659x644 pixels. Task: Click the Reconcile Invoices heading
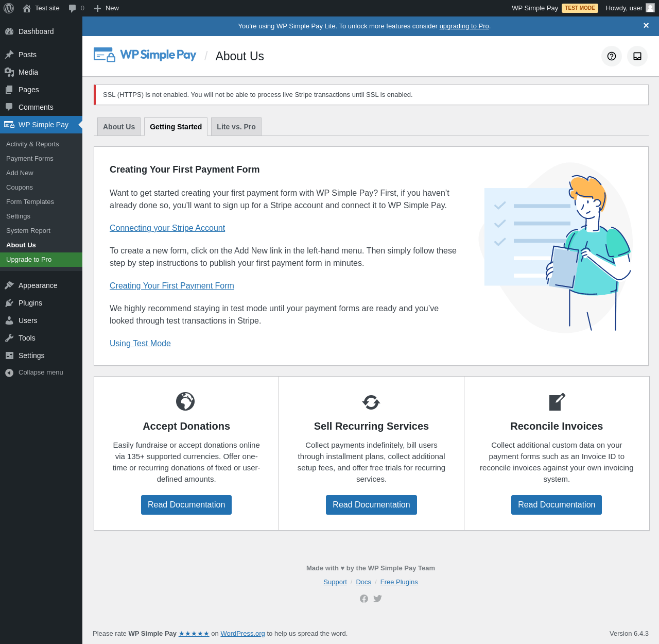click(557, 426)
